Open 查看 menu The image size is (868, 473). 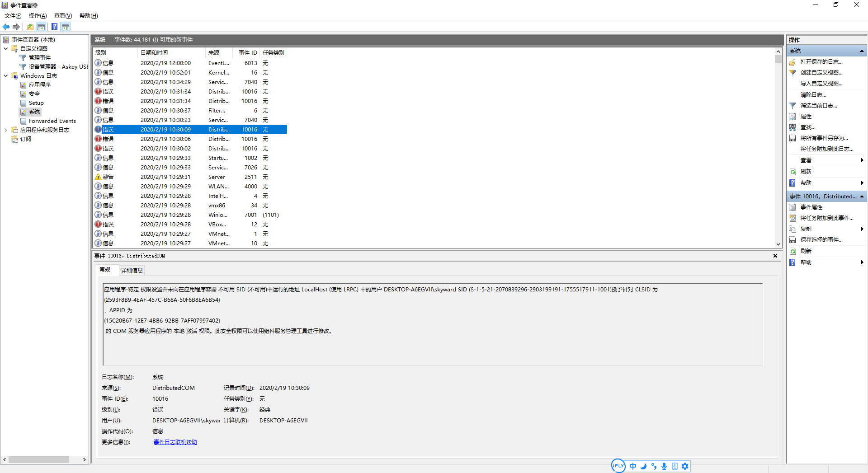pos(63,16)
